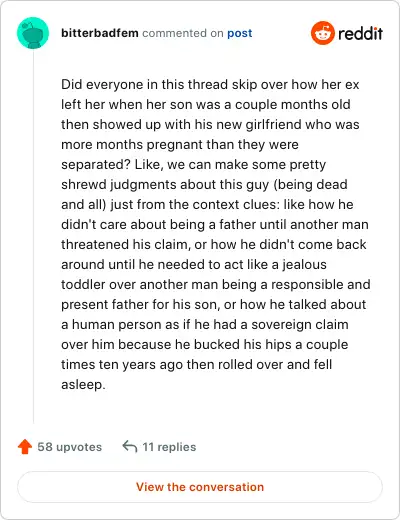Open the Reddit Snoo logo icon
Viewport: 400px width, 520px height.
[x=322, y=33]
